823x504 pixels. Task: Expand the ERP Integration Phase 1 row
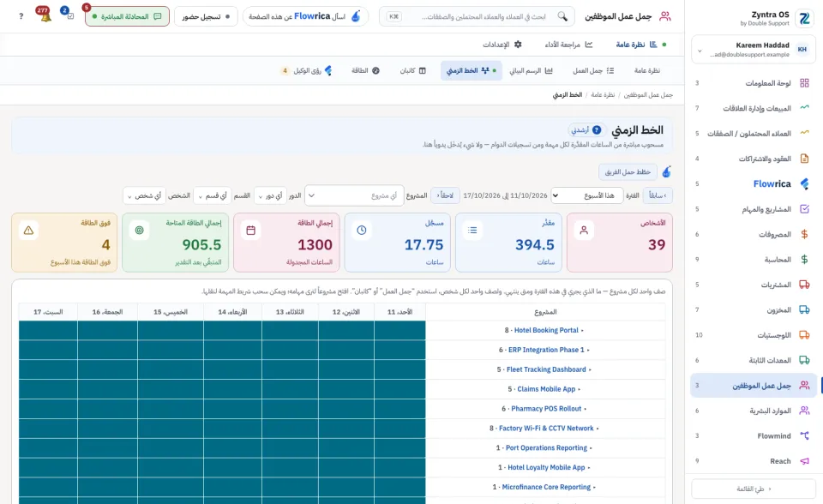point(588,350)
